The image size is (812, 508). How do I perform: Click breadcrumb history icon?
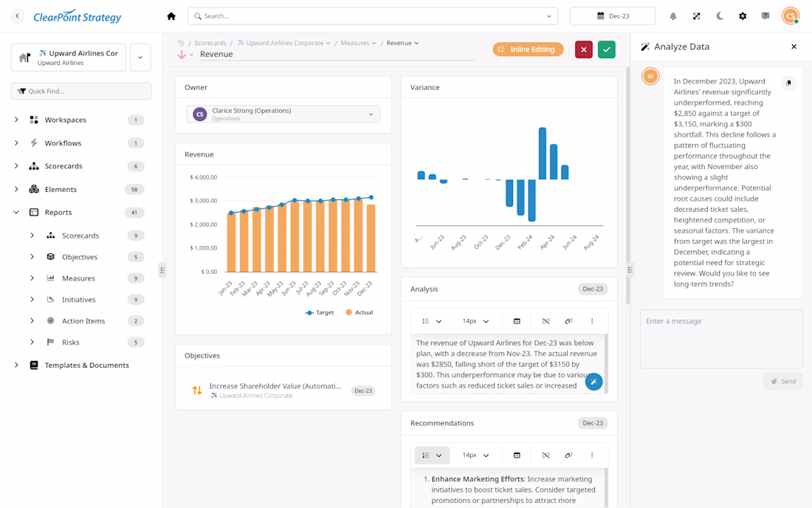(181, 43)
